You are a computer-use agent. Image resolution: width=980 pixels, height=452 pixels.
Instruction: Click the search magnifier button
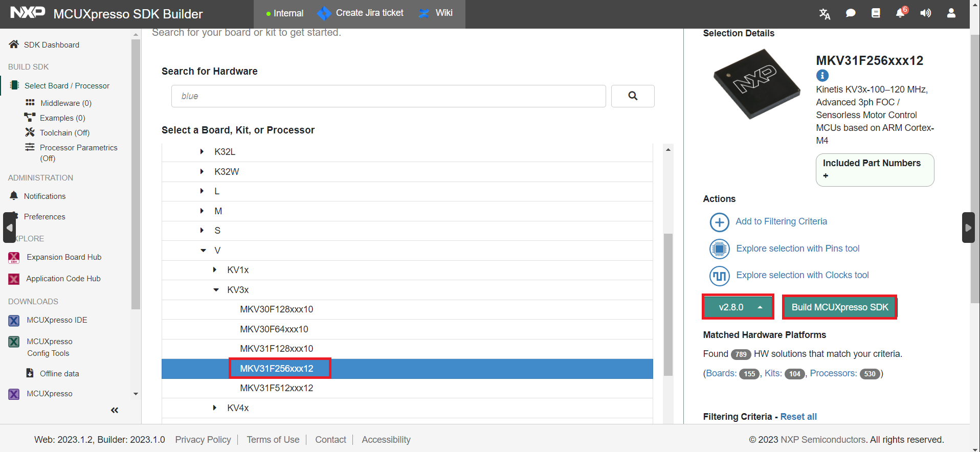coord(633,96)
